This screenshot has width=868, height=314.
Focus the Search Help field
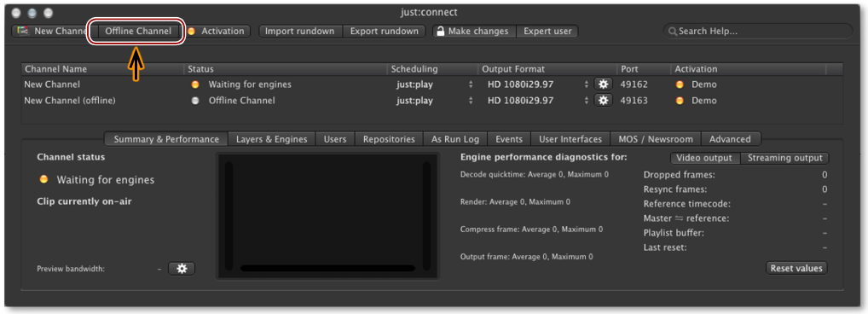(758, 31)
